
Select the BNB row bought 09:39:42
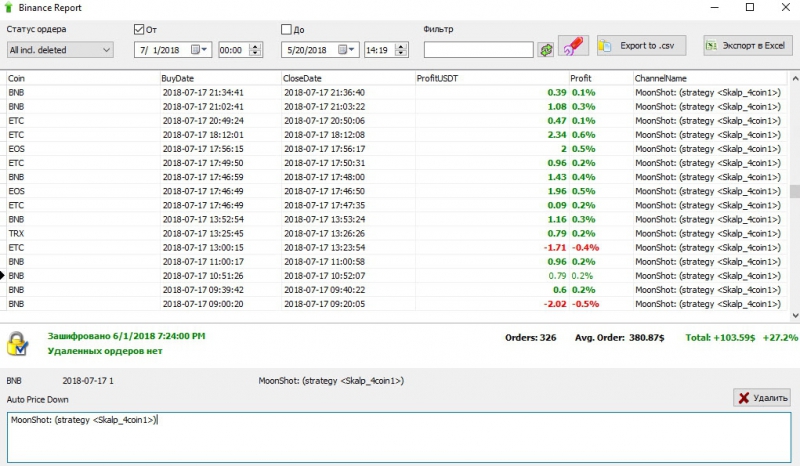click(x=396, y=290)
